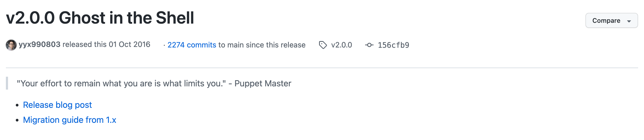Follow the Migration guide from 1.x link

pyautogui.click(x=70, y=120)
